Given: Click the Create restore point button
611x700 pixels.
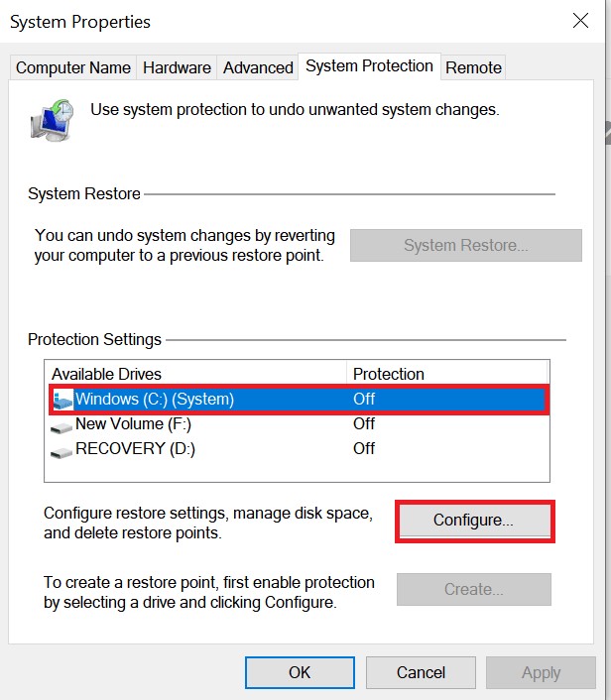Looking at the screenshot, I should [473, 589].
